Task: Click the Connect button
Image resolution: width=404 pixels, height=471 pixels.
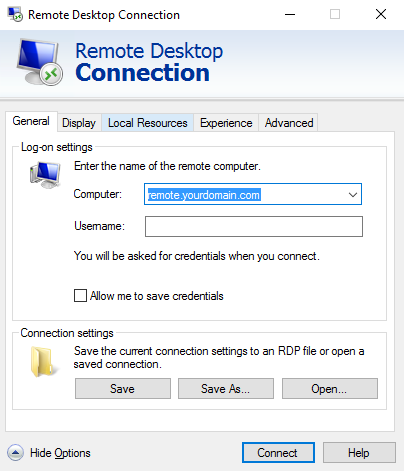Action: [x=278, y=453]
